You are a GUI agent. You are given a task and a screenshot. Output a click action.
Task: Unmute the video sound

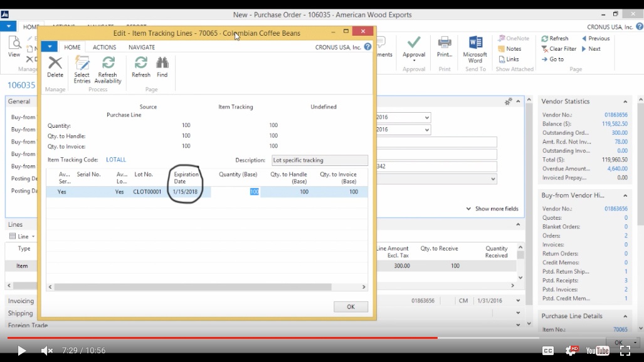click(x=47, y=351)
